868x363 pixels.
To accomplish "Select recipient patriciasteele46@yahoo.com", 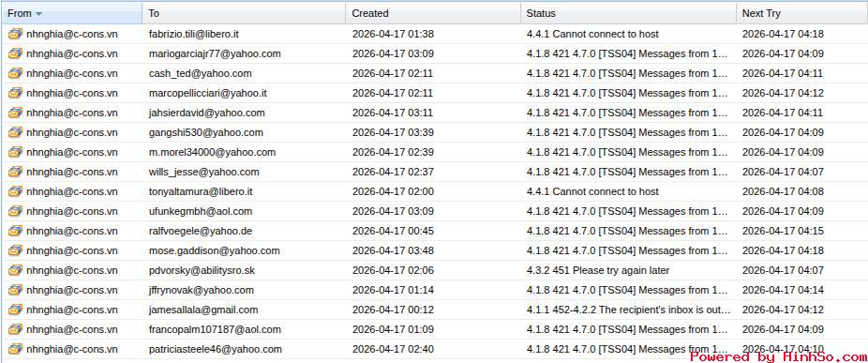I will (x=216, y=349).
